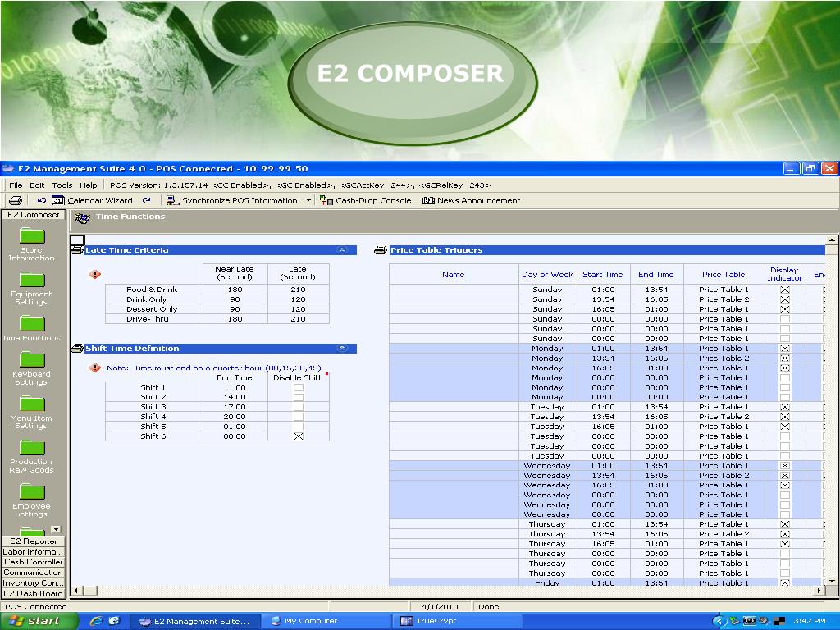Click the undo arrow toolbar icon

[x=41, y=200]
